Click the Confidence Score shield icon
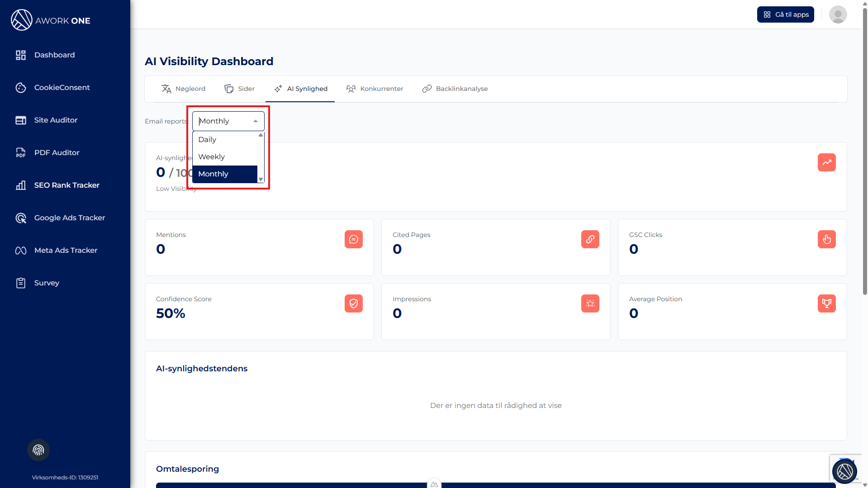The image size is (868, 488). (x=354, y=303)
